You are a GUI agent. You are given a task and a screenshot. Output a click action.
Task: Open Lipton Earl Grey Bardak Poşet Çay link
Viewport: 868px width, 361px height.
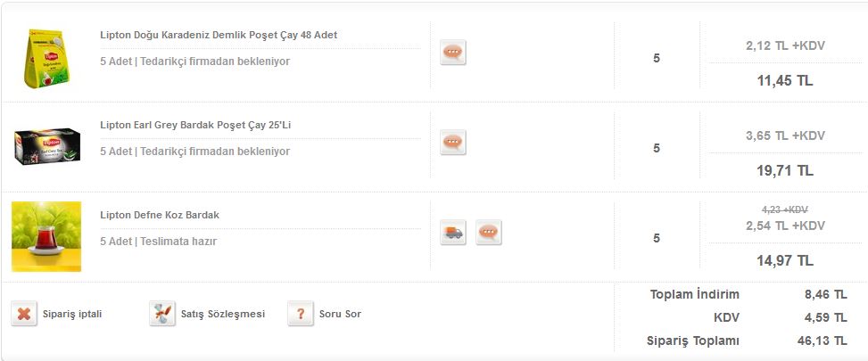195,125
